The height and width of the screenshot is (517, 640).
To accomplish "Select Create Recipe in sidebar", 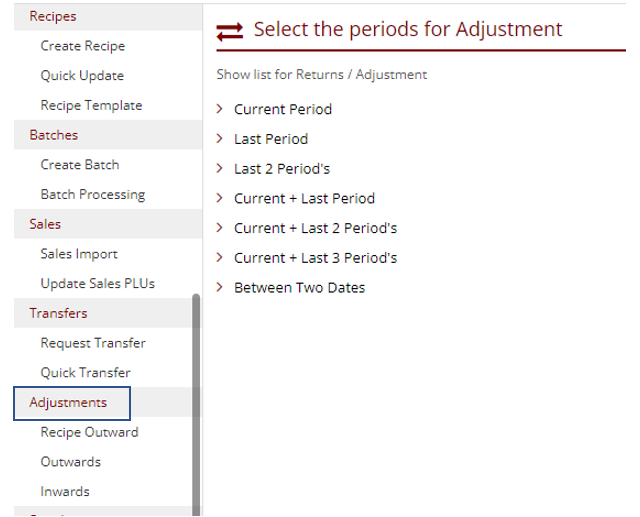I will click(82, 46).
